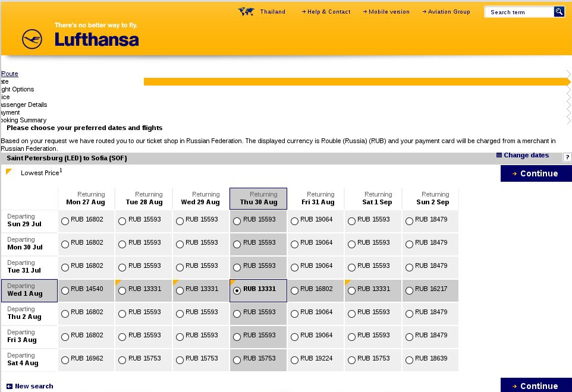Select Sun 29 Jul with Sun 2 Sep RUB 18479
This screenshot has width=572, height=392.
coord(409,221)
